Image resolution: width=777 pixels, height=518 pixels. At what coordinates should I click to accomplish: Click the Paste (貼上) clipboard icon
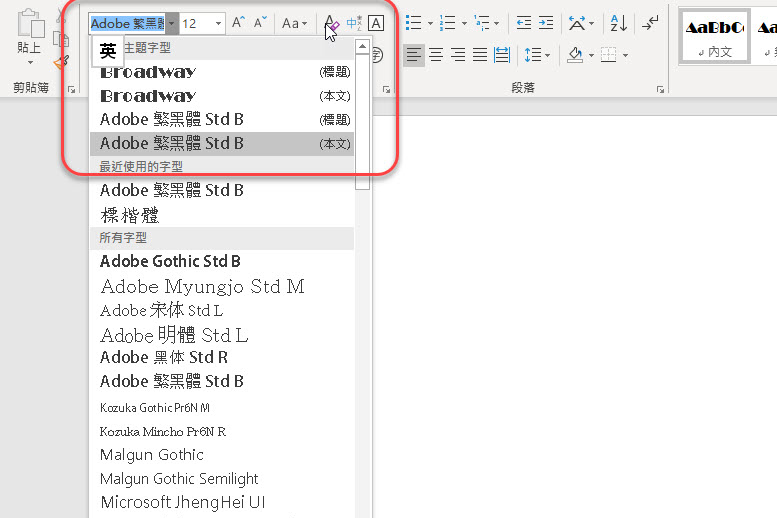[x=31, y=23]
